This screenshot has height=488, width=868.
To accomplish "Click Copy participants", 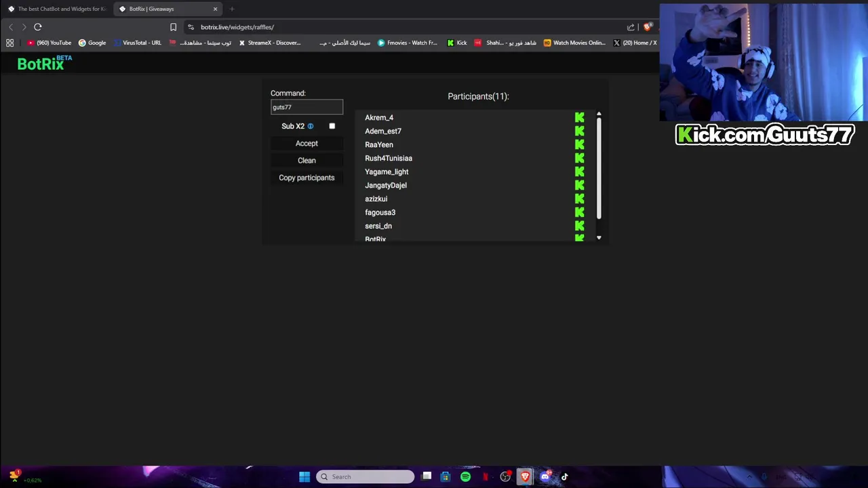I will pos(307,178).
